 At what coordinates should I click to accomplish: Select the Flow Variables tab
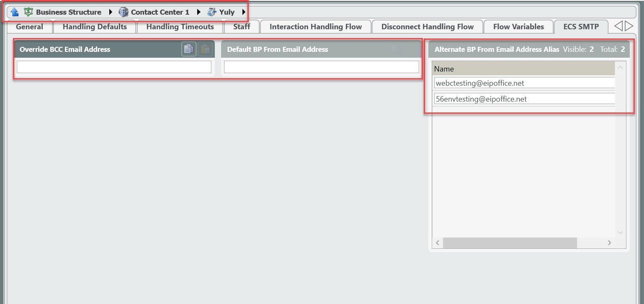pyautogui.click(x=518, y=27)
